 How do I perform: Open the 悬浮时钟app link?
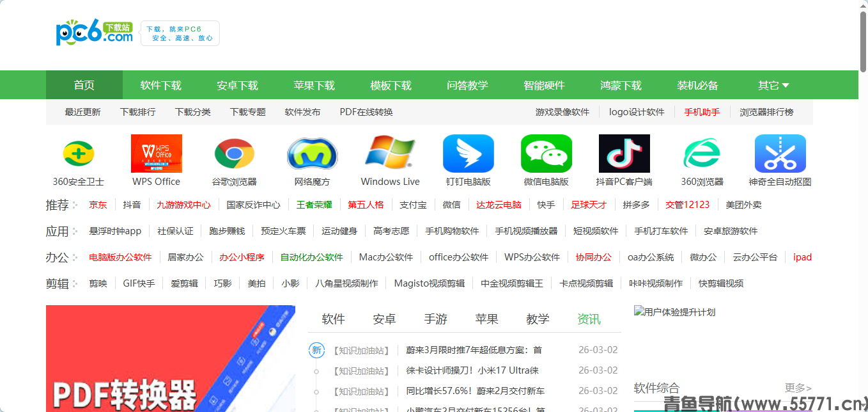click(116, 231)
